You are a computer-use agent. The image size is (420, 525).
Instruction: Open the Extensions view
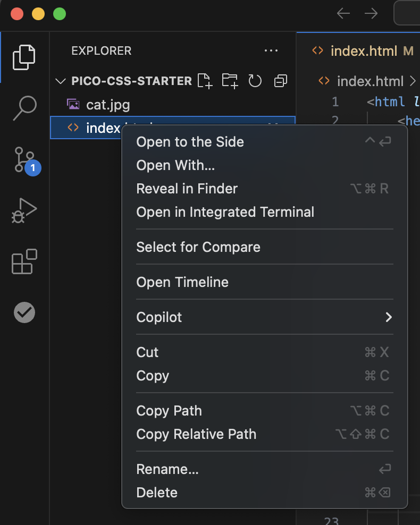(x=24, y=261)
